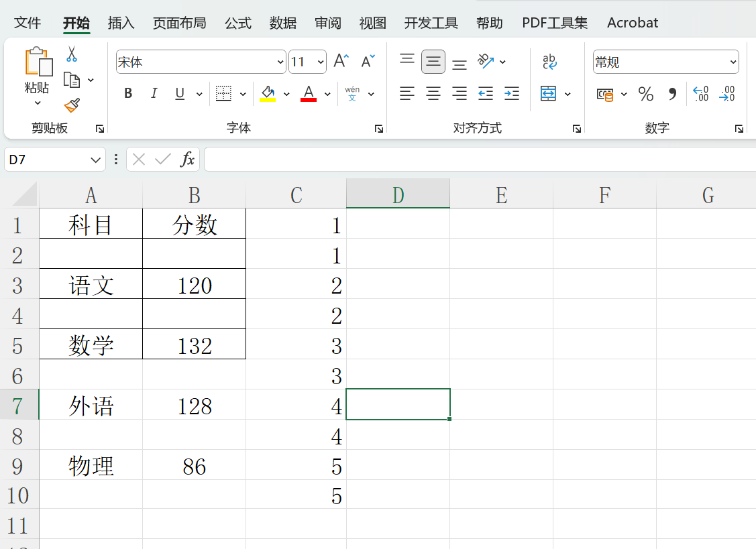Align text right
This screenshot has width=756, height=549.
coord(460,93)
